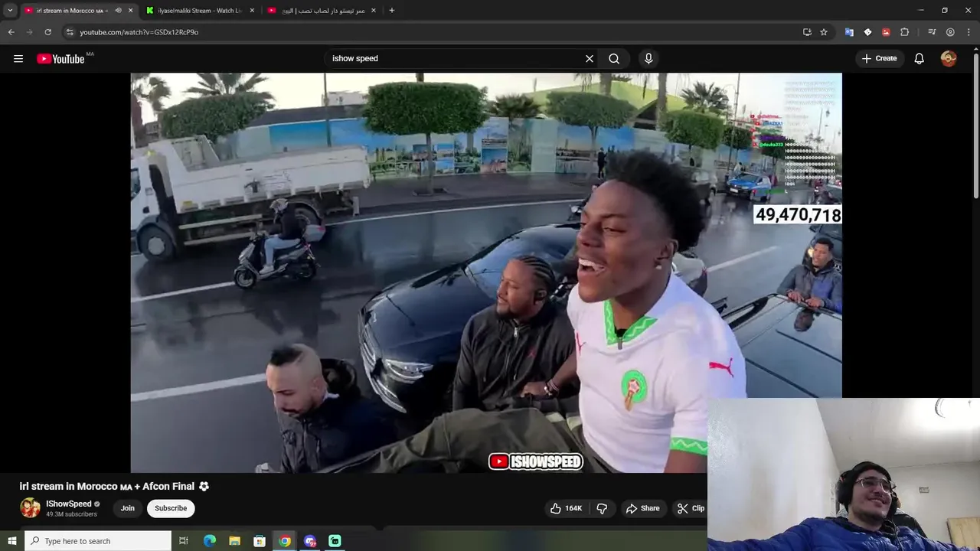Viewport: 980px width, 551px height.
Task: Switch to the Arabic-titled YouTube tab
Action: pos(323,11)
